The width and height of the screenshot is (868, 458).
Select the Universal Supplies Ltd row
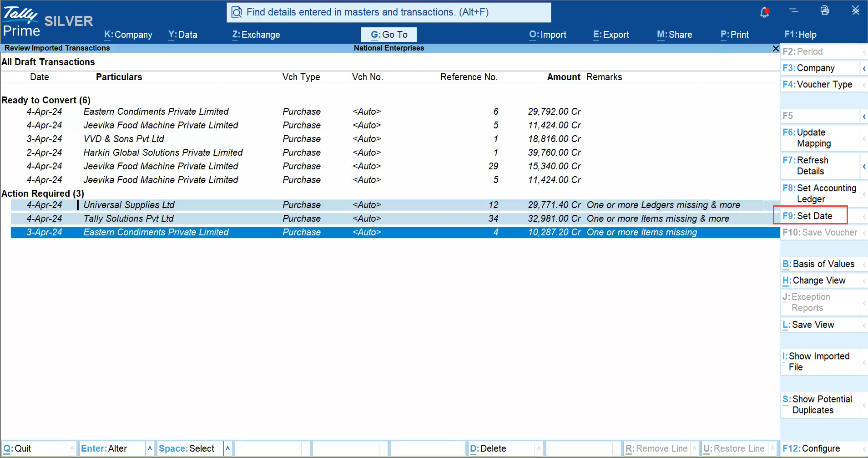[395, 205]
